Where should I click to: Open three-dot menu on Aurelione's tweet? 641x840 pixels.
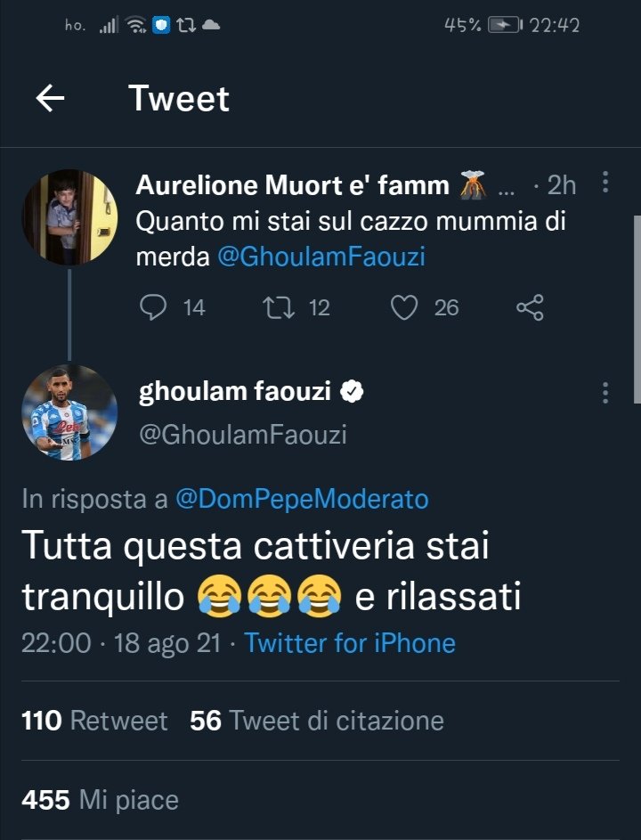[605, 183]
